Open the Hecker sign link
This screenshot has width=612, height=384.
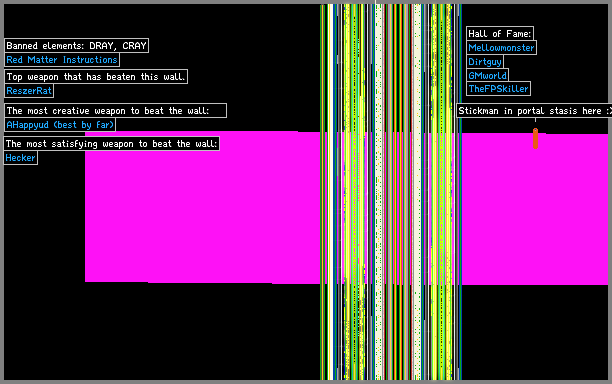21,158
